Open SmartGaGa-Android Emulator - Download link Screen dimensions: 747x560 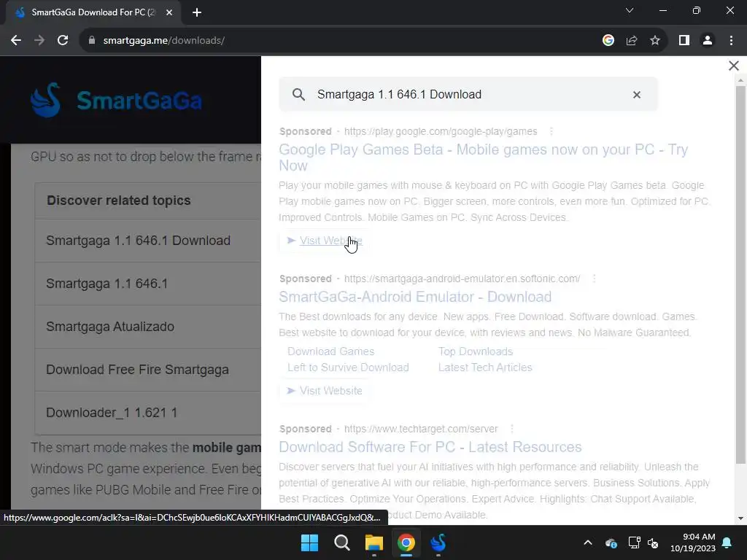pos(415,297)
